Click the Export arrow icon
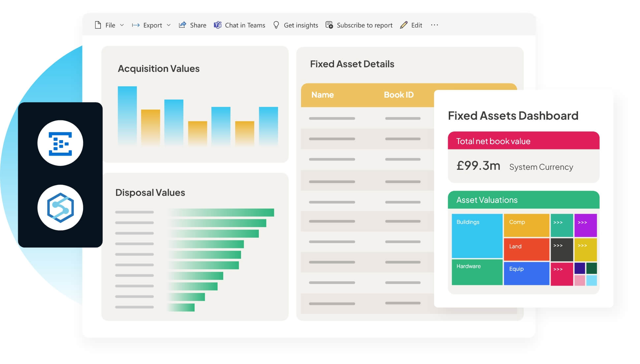640x364 pixels. [x=136, y=25]
